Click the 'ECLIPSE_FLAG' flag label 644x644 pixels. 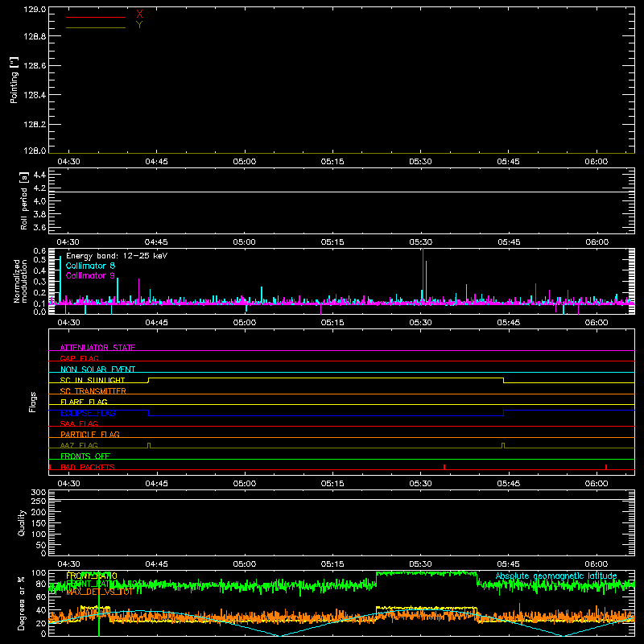coord(88,413)
